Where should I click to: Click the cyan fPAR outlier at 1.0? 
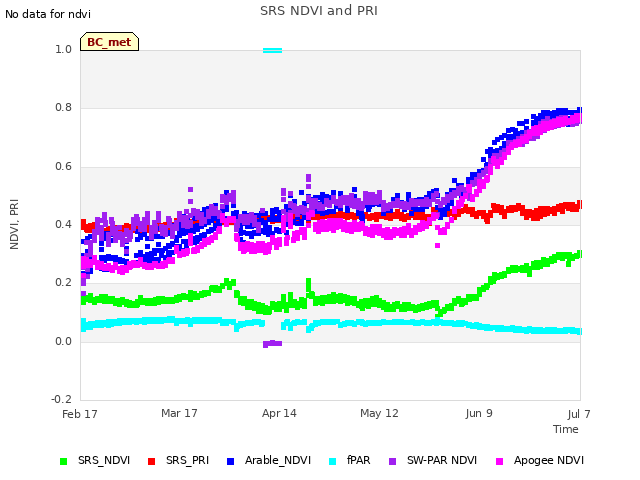point(272,51)
